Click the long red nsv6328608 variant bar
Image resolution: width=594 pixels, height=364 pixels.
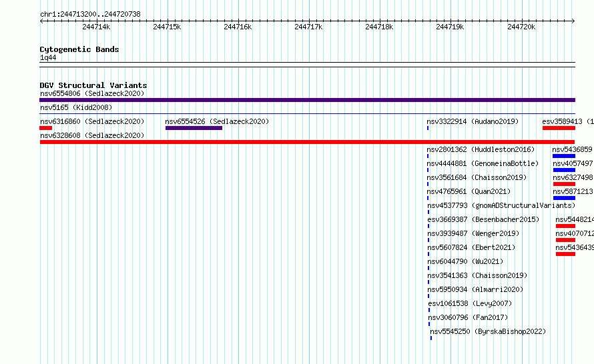point(307,142)
